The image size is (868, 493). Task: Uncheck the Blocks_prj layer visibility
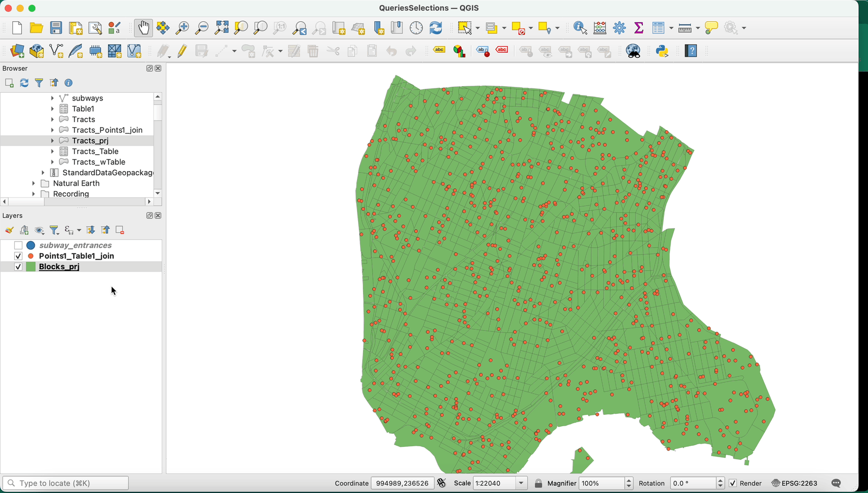point(18,267)
